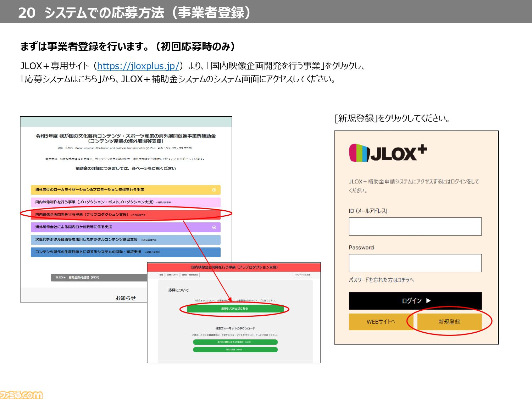532x399 pixels.
Task: Click the JLOX+ logo on login panel
Action: (388, 153)
